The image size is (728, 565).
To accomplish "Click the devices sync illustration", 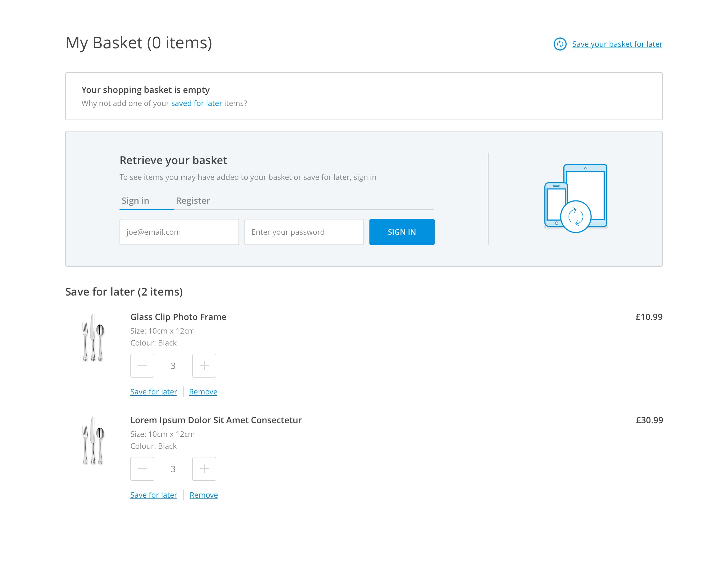I will coord(575,198).
